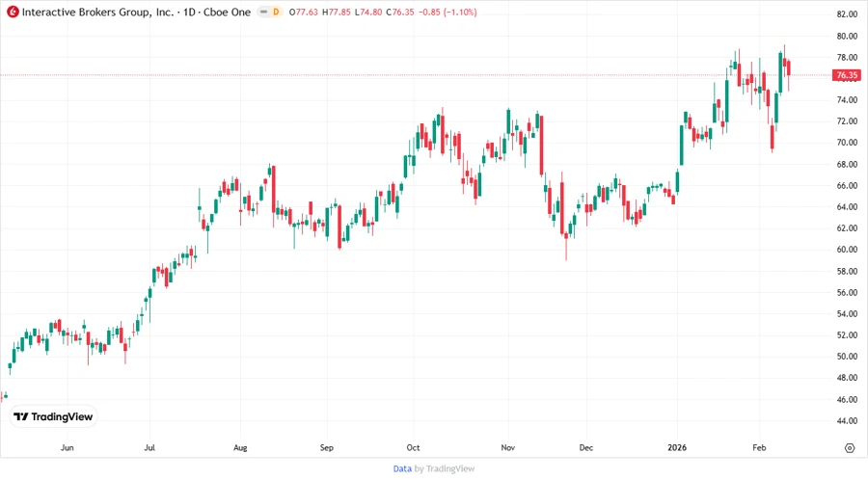868x480 pixels.
Task: Click the Dec label on time axis
Action: pos(586,447)
